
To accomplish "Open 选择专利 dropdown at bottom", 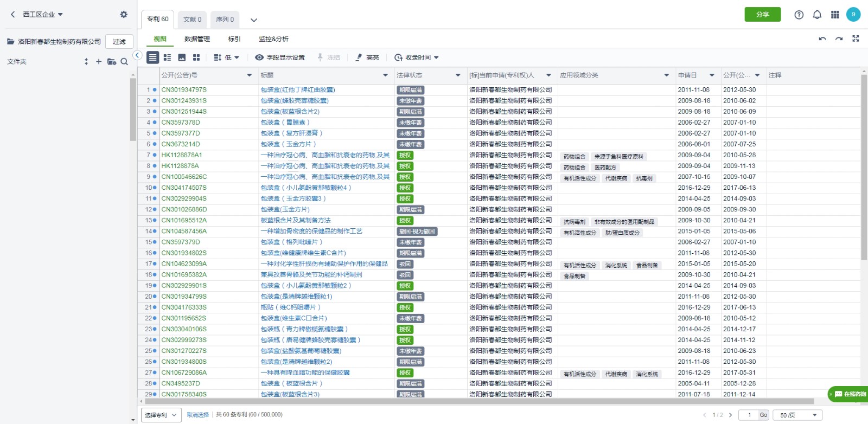I will coord(161,415).
